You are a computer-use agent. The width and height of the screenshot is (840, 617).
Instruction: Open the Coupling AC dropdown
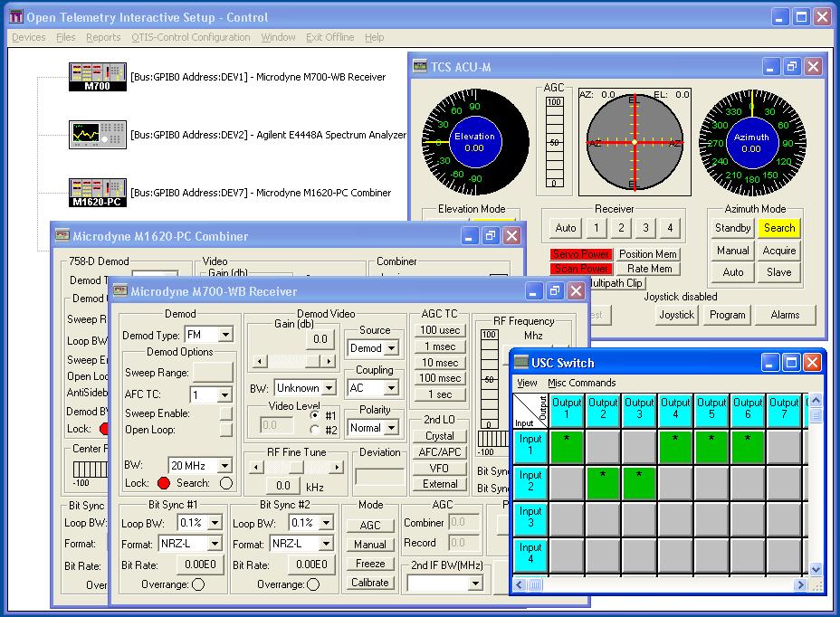(x=392, y=388)
